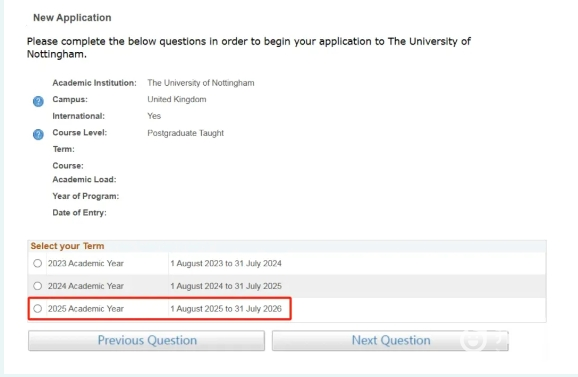This screenshot has height=377, width=578.
Task: Click the "Campus:" field label
Action: pos(70,99)
